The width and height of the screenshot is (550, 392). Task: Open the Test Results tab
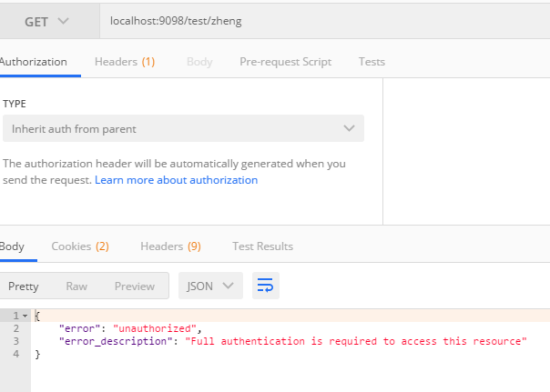point(263,246)
